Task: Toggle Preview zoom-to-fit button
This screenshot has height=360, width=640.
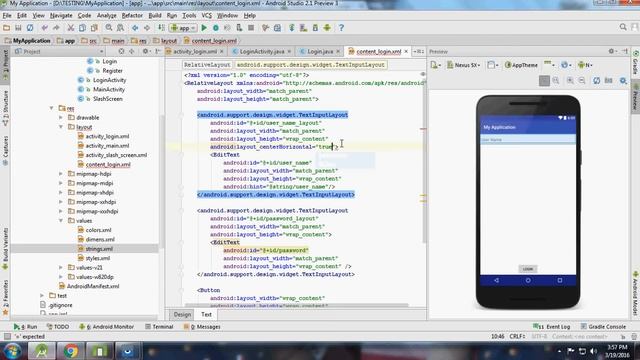Action: (544, 80)
